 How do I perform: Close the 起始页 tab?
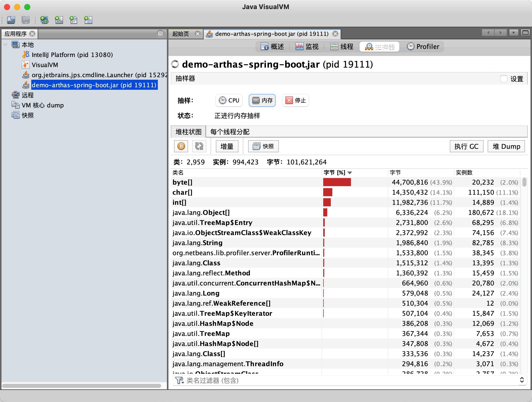198,34
